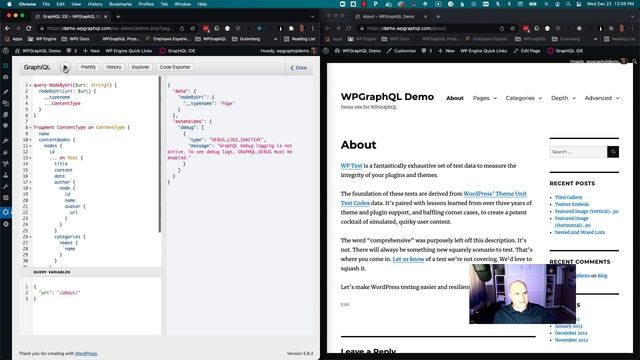Image resolution: width=640 pixels, height=360 pixels.
Task: Click the WordPress logo in left window admin bar
Action: [x=6, y=51]
